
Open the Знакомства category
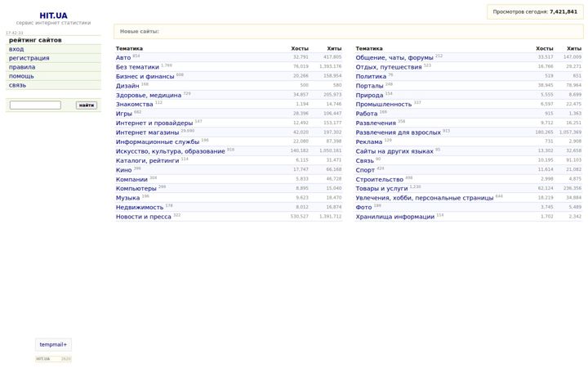(x=134, y=105)
